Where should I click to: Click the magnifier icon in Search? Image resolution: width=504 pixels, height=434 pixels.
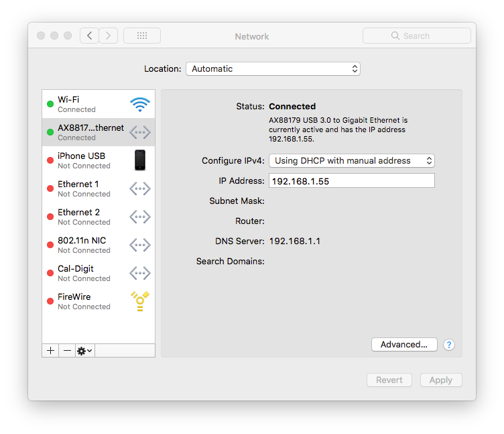pyautogui.click(x=395, y=36)
